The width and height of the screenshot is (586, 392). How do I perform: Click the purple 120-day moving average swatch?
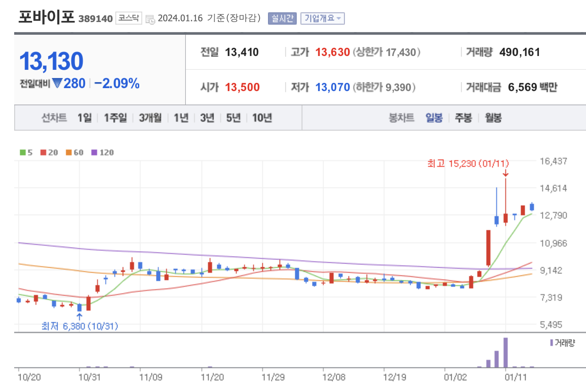click(94, 152)
